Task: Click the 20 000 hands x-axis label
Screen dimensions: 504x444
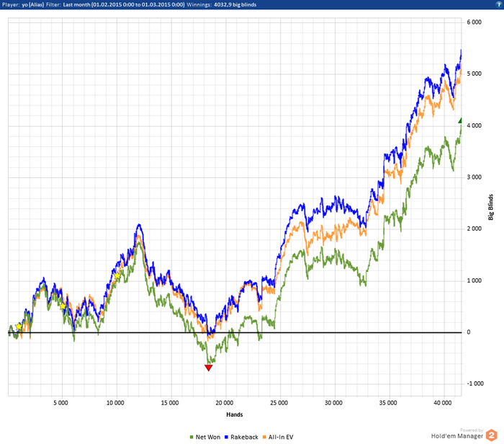Action: (225, 403)
